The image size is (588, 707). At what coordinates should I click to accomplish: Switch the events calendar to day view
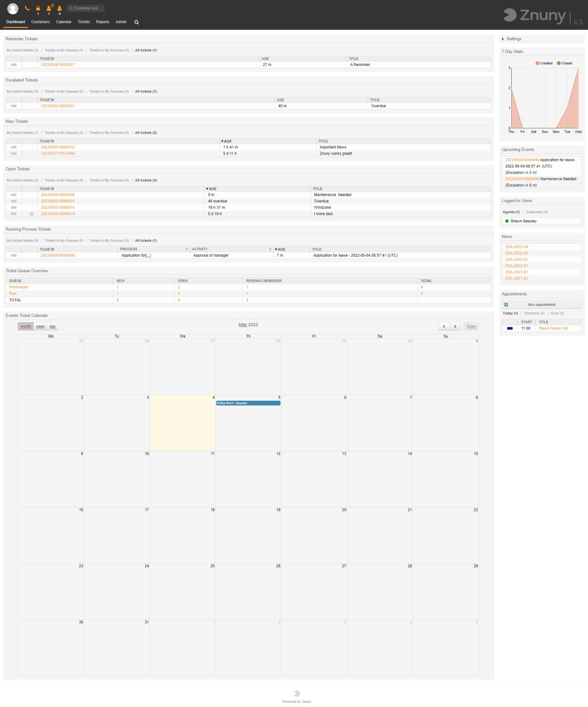click(x=53, y=326)
